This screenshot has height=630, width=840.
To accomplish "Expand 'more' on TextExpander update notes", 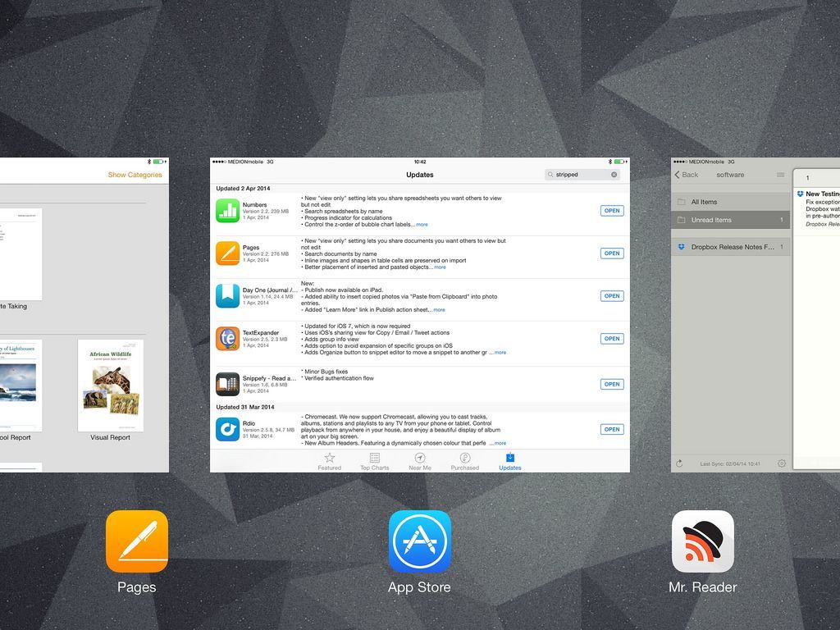I will click(x=500, y=353).
